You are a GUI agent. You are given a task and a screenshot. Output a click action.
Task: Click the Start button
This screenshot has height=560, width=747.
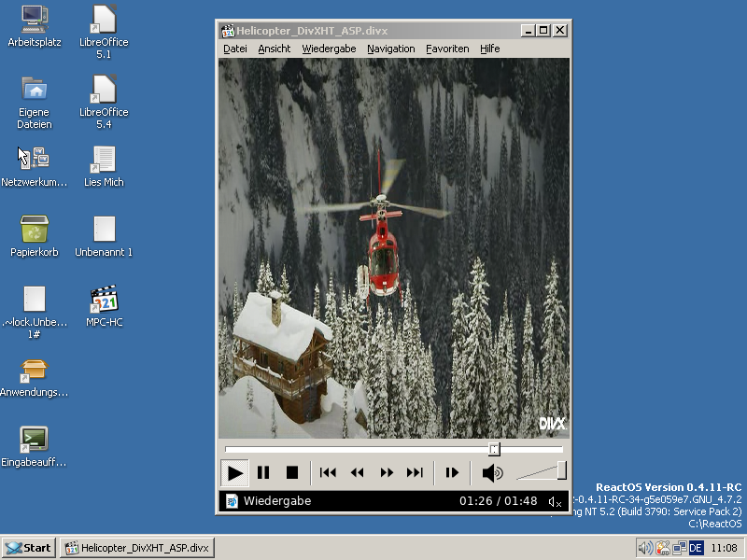point(28,548)
